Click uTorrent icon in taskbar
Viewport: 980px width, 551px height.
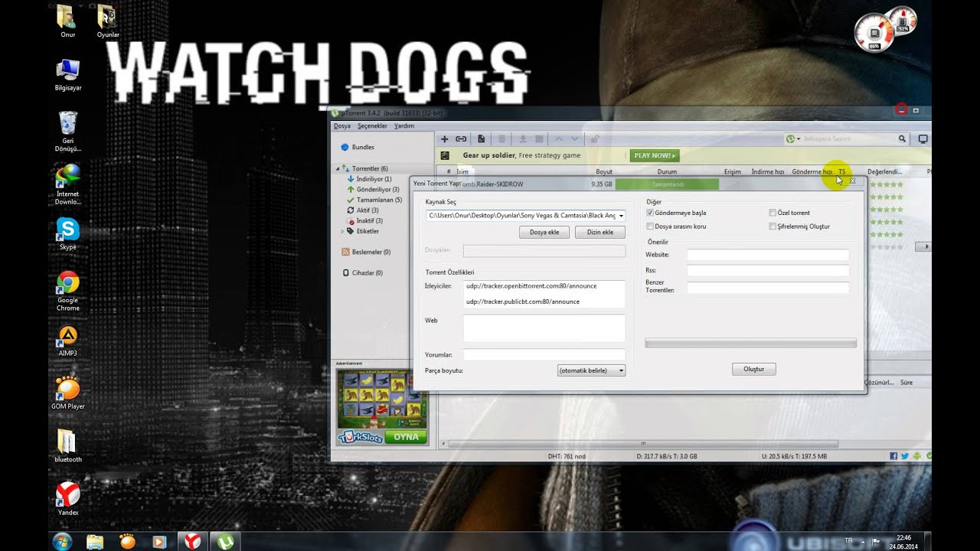point(225,541)
